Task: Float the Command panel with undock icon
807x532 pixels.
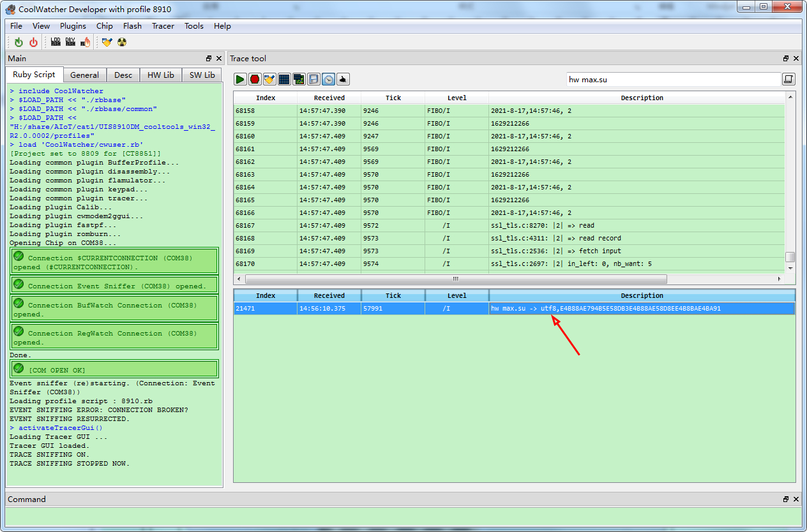Action: point(786,499)
